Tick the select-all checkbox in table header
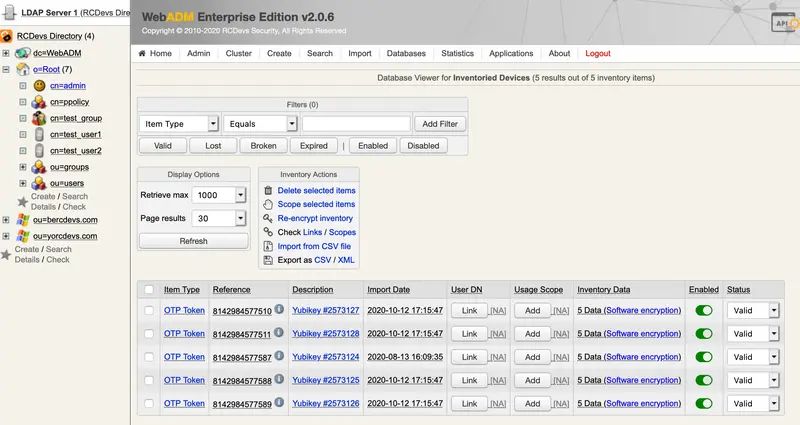The image size is (800, 425). [x=149, y=289]
